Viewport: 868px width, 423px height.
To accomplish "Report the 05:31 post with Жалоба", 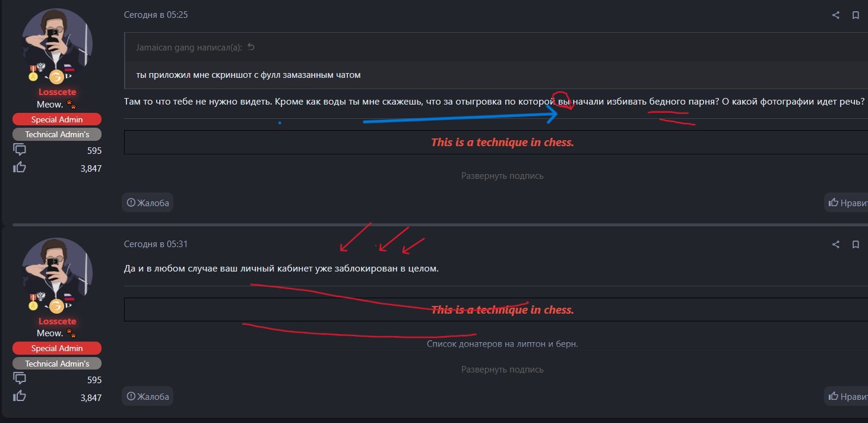I will (x=147, y=396).
